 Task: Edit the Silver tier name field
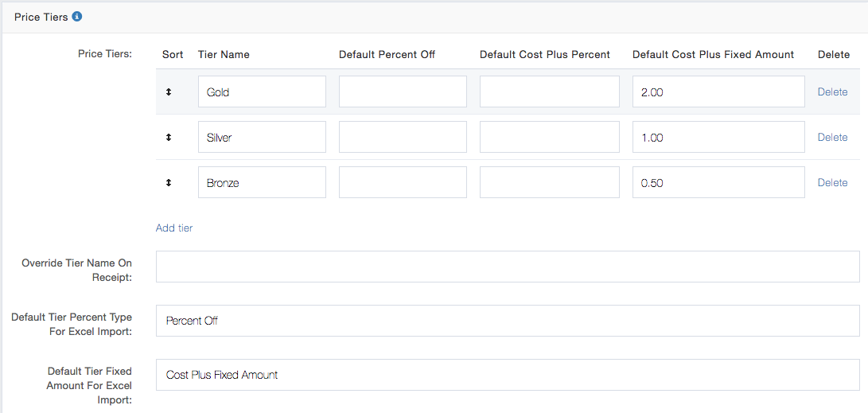(262, 138)
